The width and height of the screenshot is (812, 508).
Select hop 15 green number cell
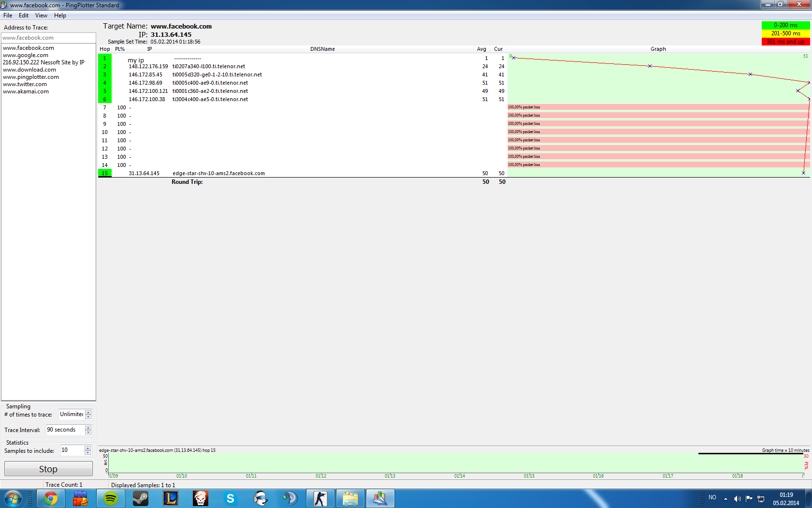coord(105,173)
